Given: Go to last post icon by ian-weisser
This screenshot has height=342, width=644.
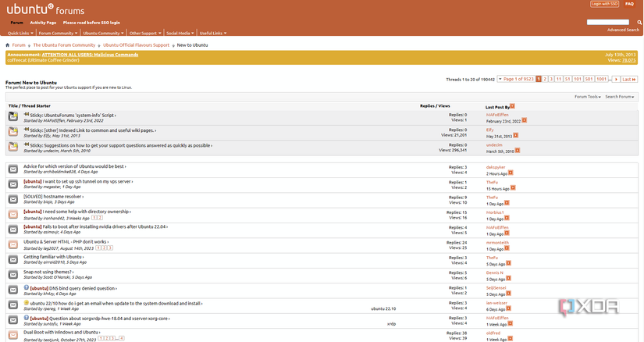Looking at the screenshot, I should point(508,308).
